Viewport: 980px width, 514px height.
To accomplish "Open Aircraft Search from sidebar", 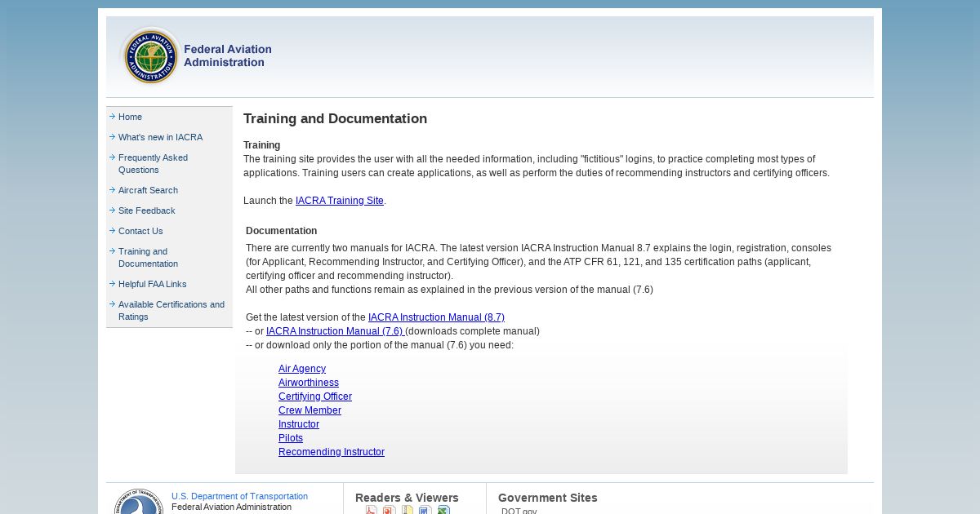I will (148, 190).
